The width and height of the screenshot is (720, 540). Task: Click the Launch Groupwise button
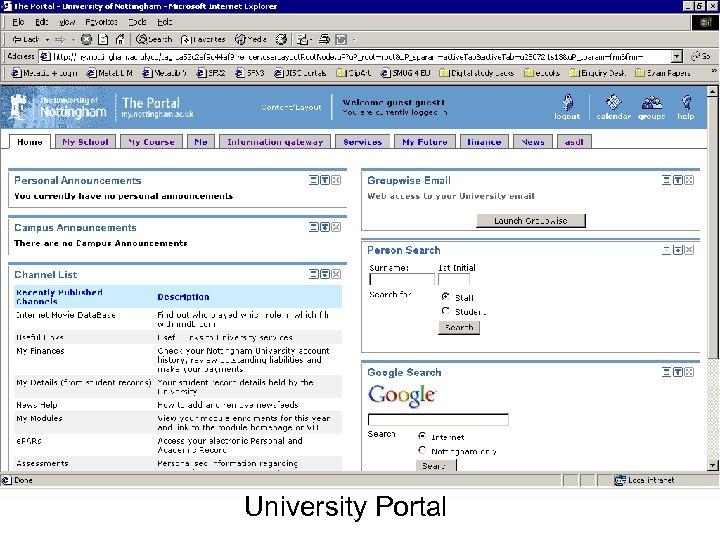(531, 221)
